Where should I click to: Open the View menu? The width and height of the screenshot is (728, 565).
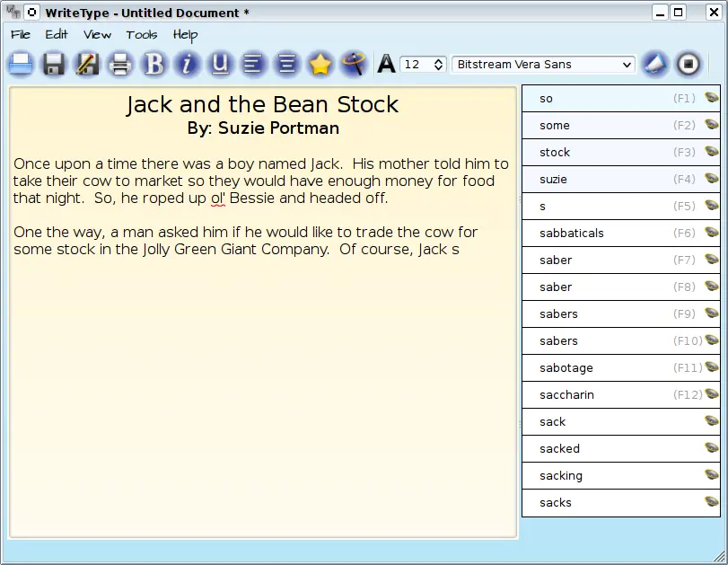tap(97, 35)
